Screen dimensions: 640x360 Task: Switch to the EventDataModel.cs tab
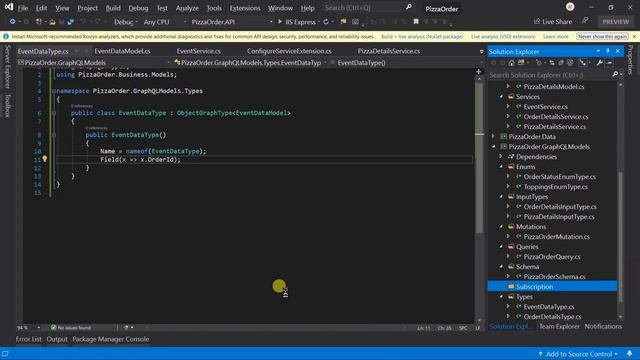coord(122,51)
